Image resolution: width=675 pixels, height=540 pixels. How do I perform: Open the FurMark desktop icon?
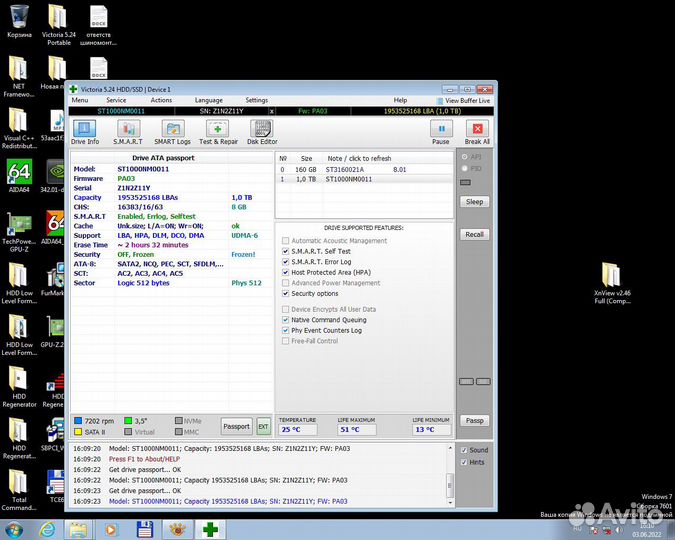(53, 279)
